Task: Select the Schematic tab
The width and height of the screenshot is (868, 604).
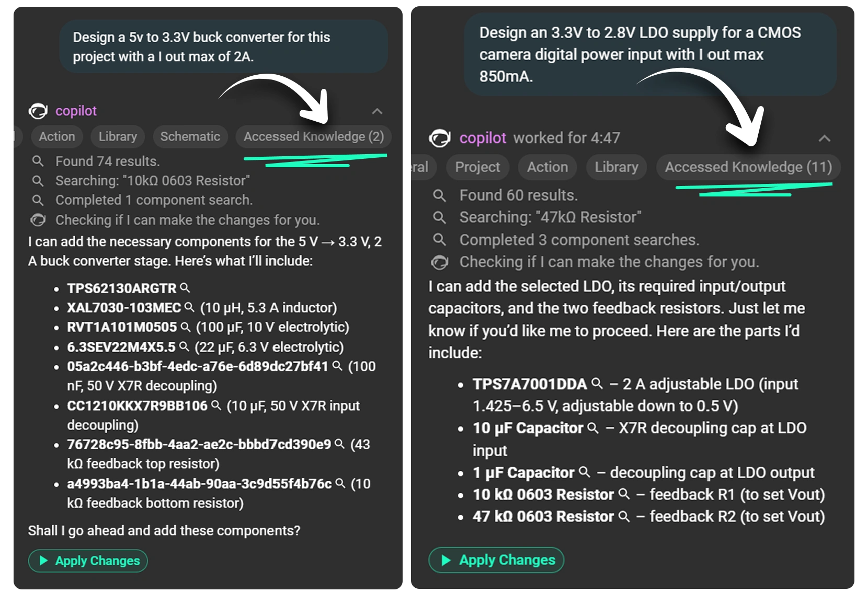Action: click(190, 136)
